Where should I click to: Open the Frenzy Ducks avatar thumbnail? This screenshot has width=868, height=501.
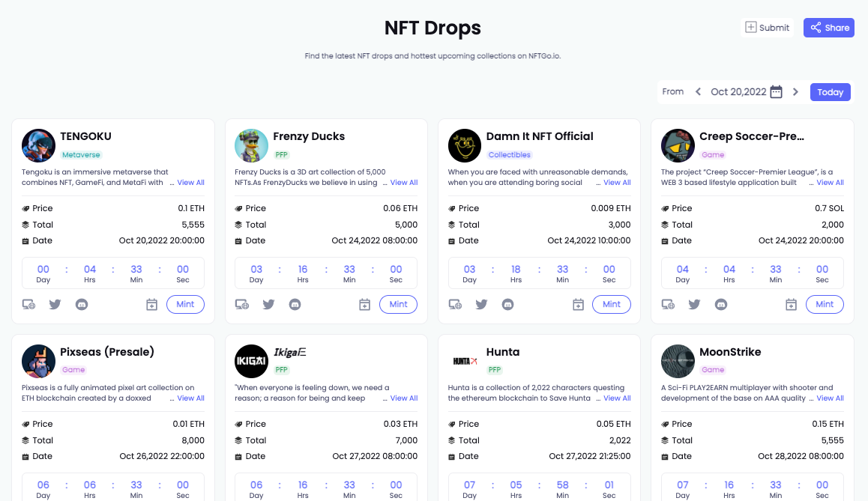(251, 145)
